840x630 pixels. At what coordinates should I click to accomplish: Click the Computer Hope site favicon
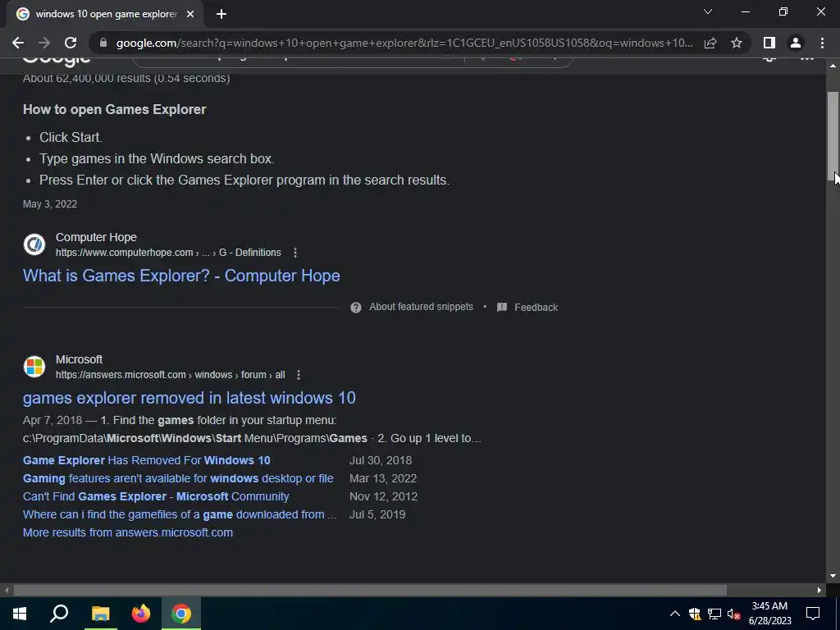click(x=34, y=244)
